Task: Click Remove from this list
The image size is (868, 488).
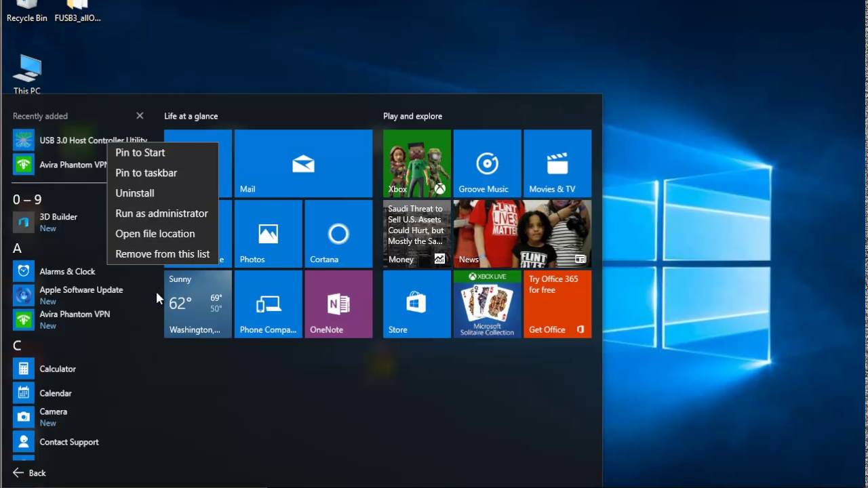Action: click(163, 254)
